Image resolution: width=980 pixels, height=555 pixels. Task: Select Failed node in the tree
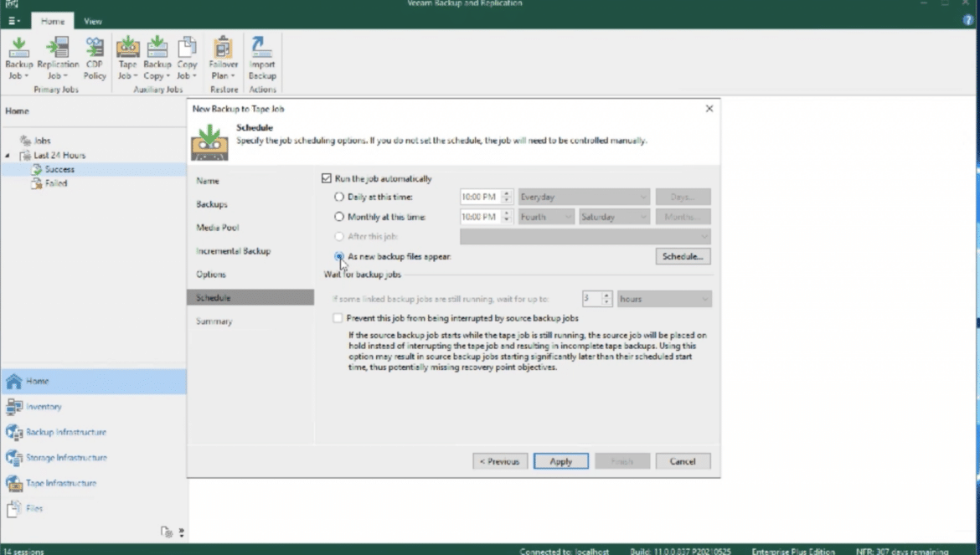coord(55,183)
